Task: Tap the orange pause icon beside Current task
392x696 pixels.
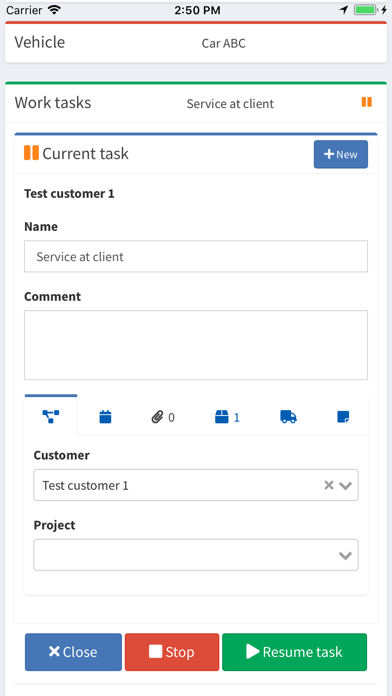Action: (31, 153)
